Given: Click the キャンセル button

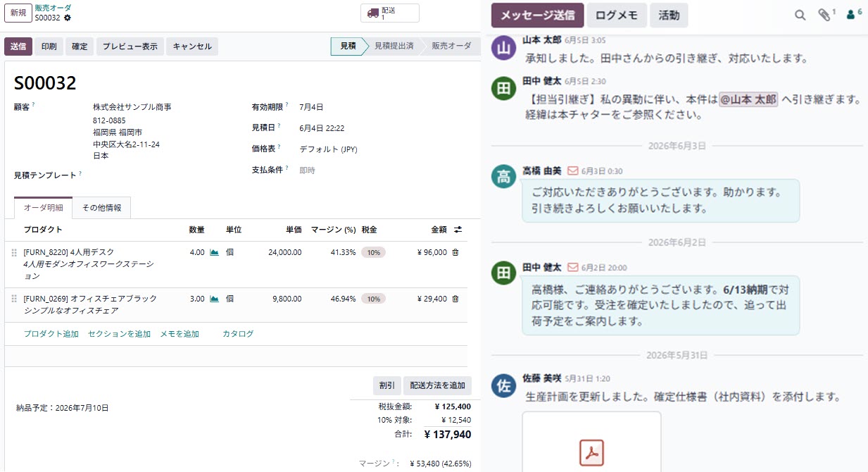Looking at the screenshot, I should pyautogui.click(x=192, y=46).
